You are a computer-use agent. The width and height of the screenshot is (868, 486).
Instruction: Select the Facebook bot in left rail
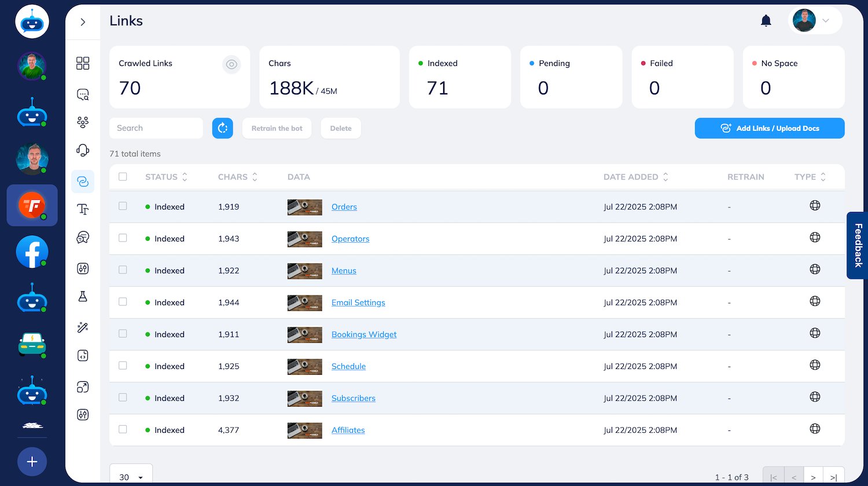(x=32, y=252)
